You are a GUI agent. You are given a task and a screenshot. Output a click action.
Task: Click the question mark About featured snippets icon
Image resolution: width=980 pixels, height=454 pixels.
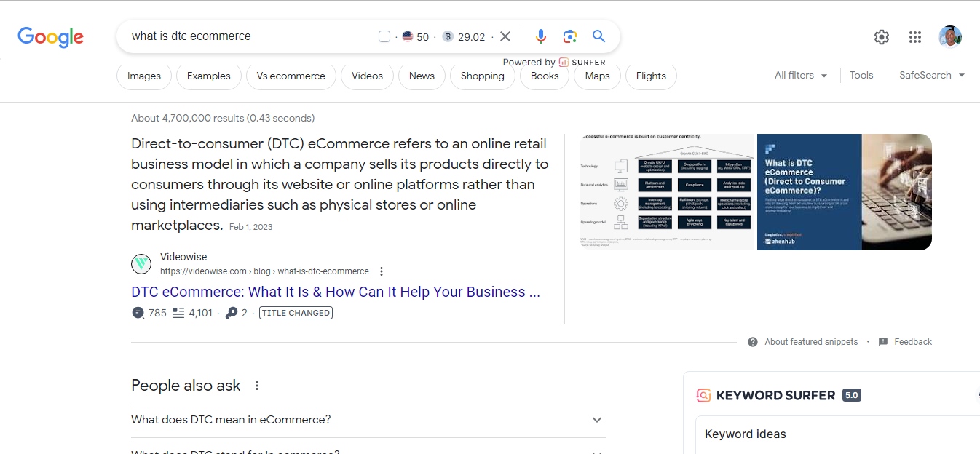click(x=753, y=342)
